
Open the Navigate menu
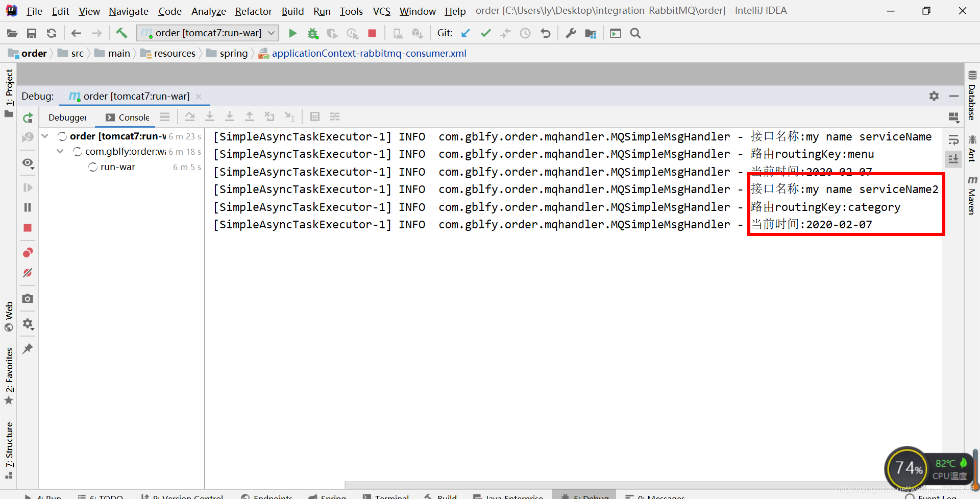pos(129,11)
